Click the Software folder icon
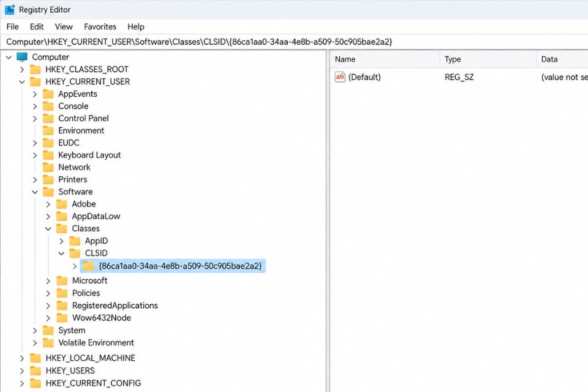Image resolution: width=588 pixels, height=392 pixels. click(48, 192)
